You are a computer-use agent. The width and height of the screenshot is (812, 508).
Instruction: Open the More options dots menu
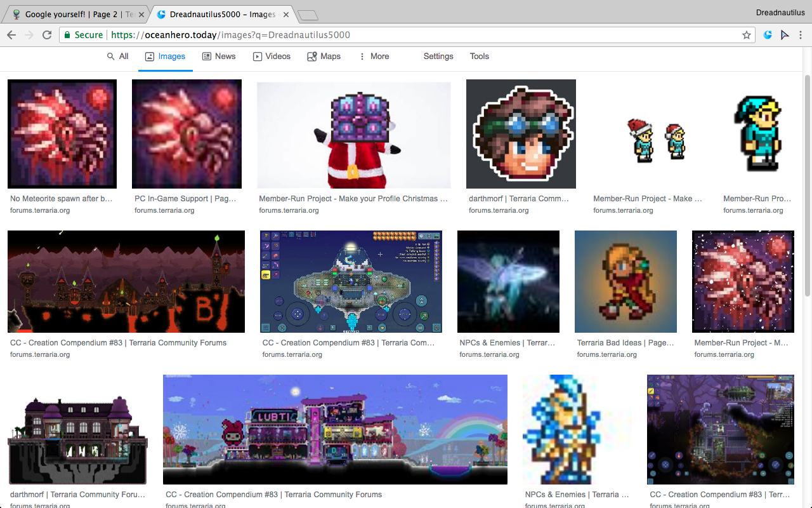pyautogui.click(x=362, y=57)
